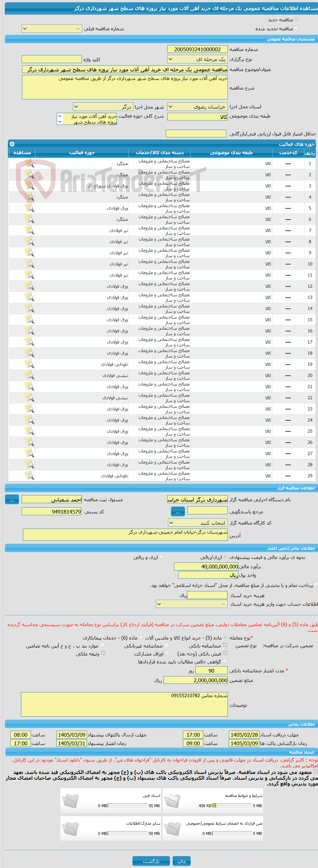Select مناقصه جدید radio button
This screenshot has width=318, height=868.
pyautogui.click(x=296, y=19)
